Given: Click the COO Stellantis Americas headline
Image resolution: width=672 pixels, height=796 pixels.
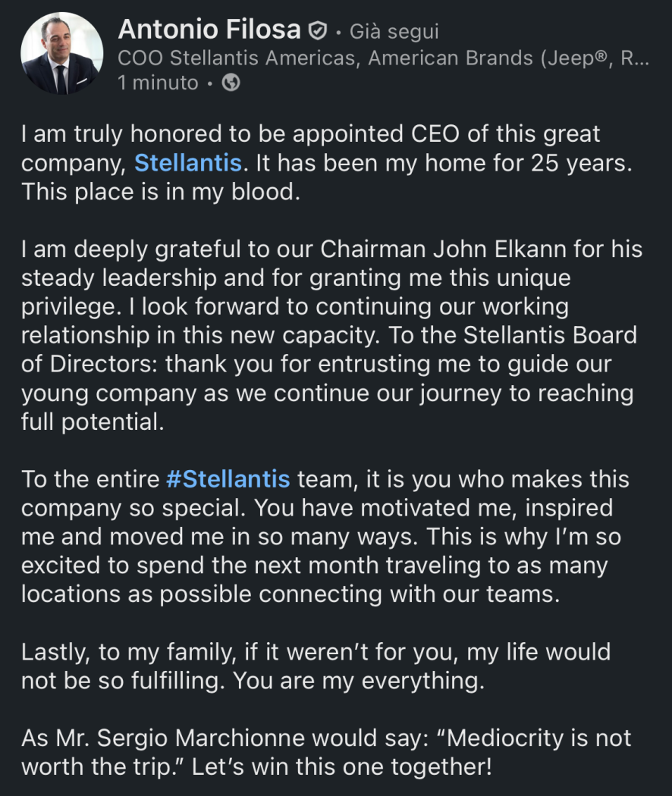Looking at the screenshot, I should tap(383, 58).
